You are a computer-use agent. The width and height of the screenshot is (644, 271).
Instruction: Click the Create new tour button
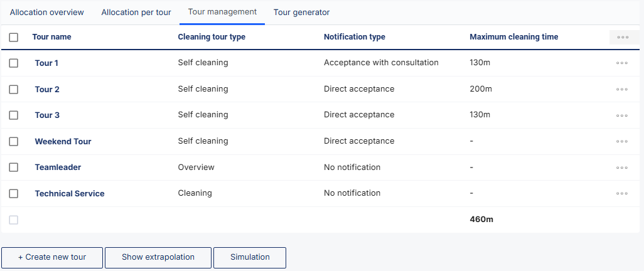coord(52,257)
